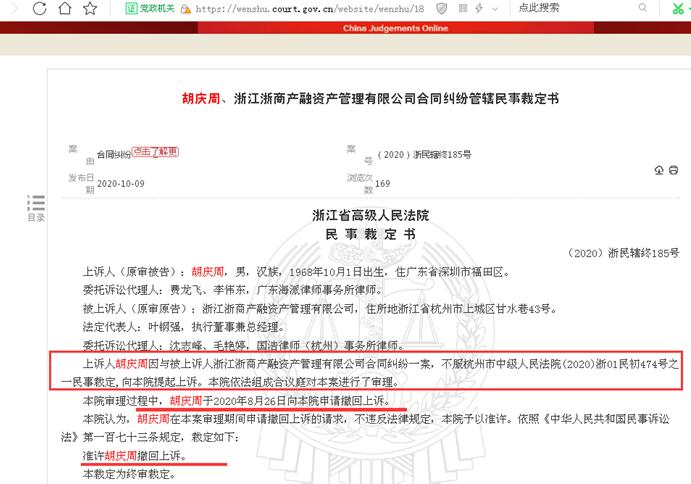Image resolution: width=691 pixels, height=484 pixels.
Task: Click the line 法定代表人：叶钢强
Action: pos(184,327)
